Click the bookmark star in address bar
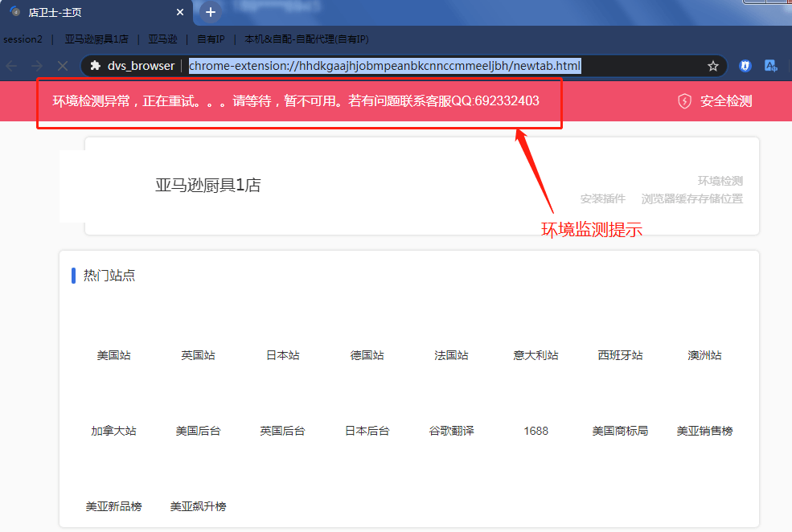792x532 pixels. click(x=714, y=66)
